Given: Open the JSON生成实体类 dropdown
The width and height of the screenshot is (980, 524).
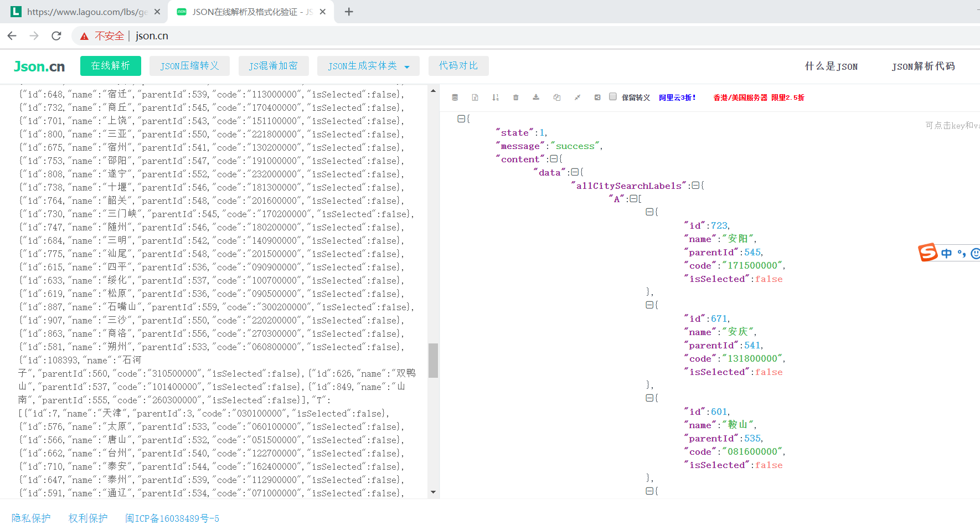Looking at the screenshot, I should pos(368,65).
